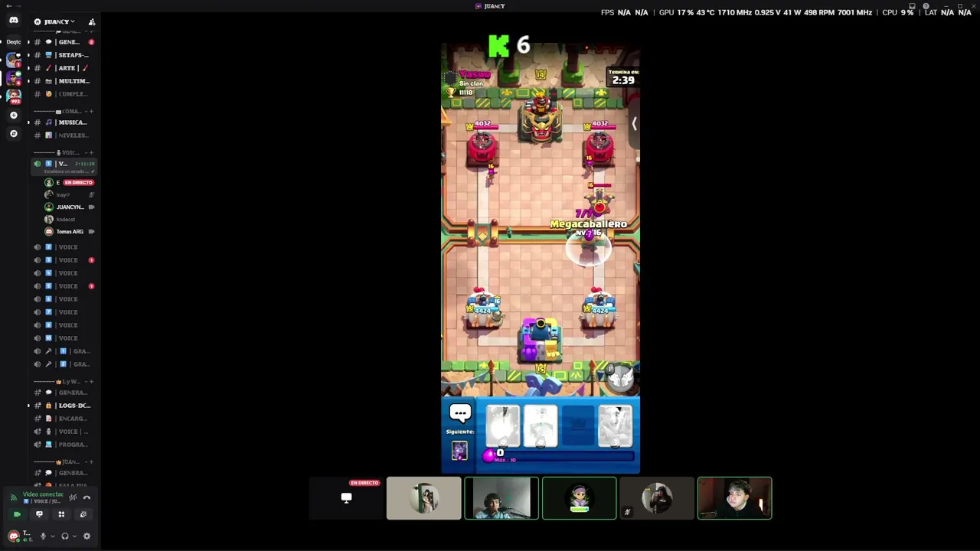The image size is (980, 551).
Task: Select user JUANCYN in voice list
Action: [70, 207]
